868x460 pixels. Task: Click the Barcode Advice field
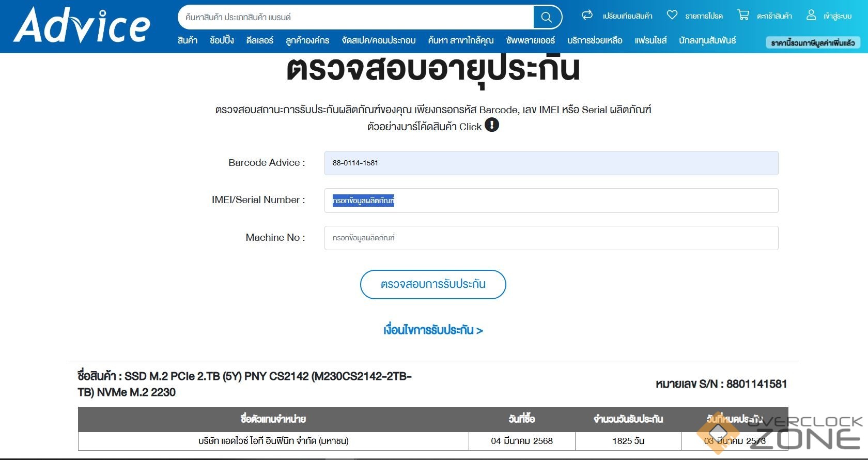[x=551, y=163]
